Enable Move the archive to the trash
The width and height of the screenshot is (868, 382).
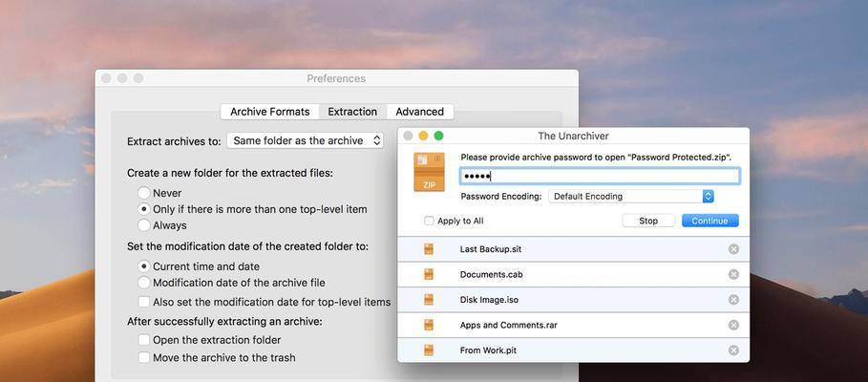click(x=144, y=357)
